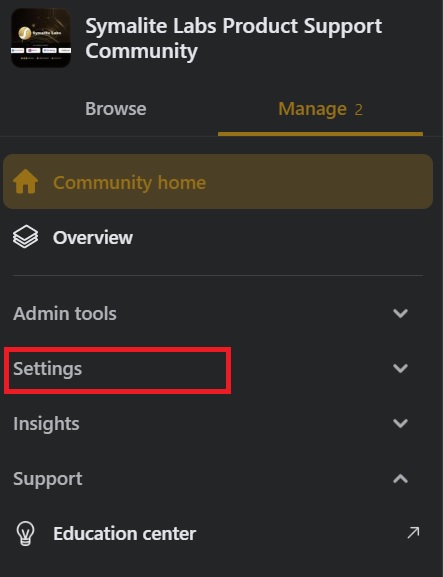Click the stacked layers Overview icon

coord(25,237)
